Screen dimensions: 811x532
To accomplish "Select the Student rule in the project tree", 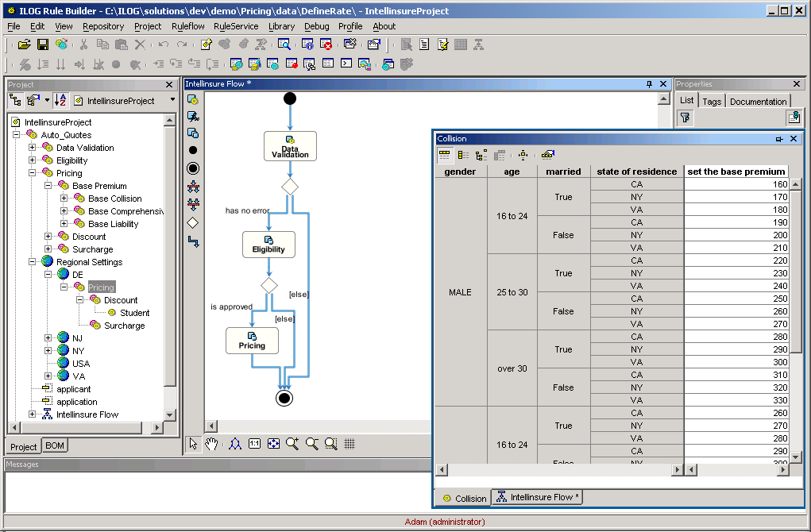I will click(134, 313).
